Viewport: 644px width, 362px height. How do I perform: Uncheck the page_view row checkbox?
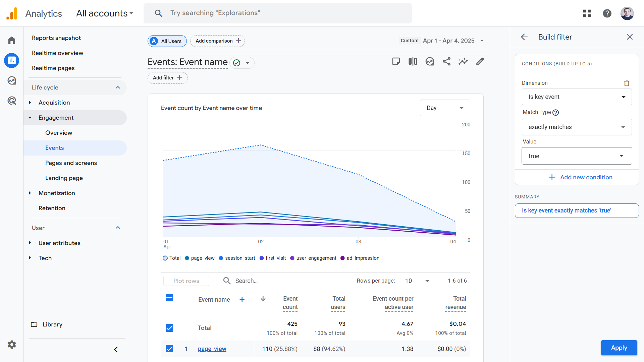(169, 349)
